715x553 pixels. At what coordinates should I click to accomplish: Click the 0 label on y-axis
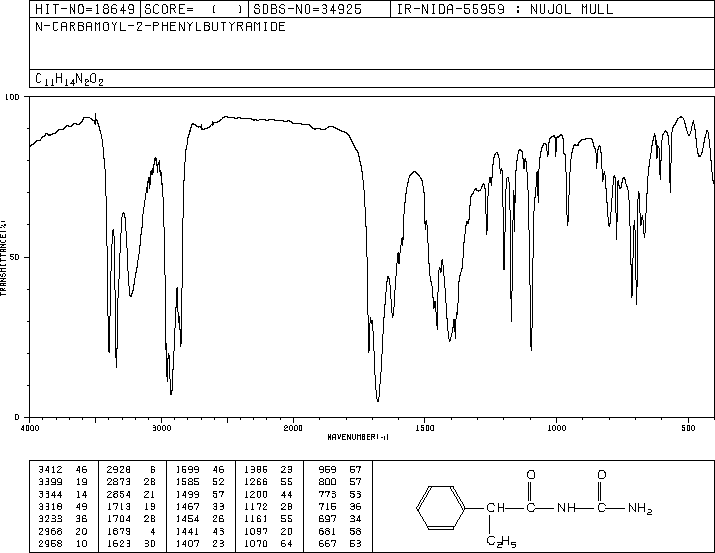click(17, 417)
